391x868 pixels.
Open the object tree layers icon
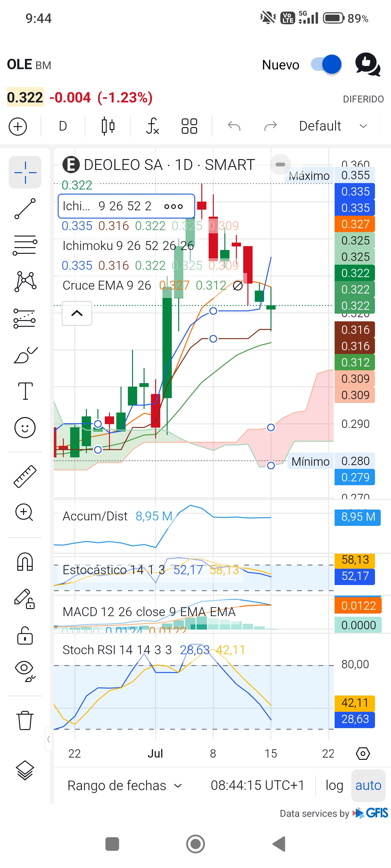pos(25,770)
